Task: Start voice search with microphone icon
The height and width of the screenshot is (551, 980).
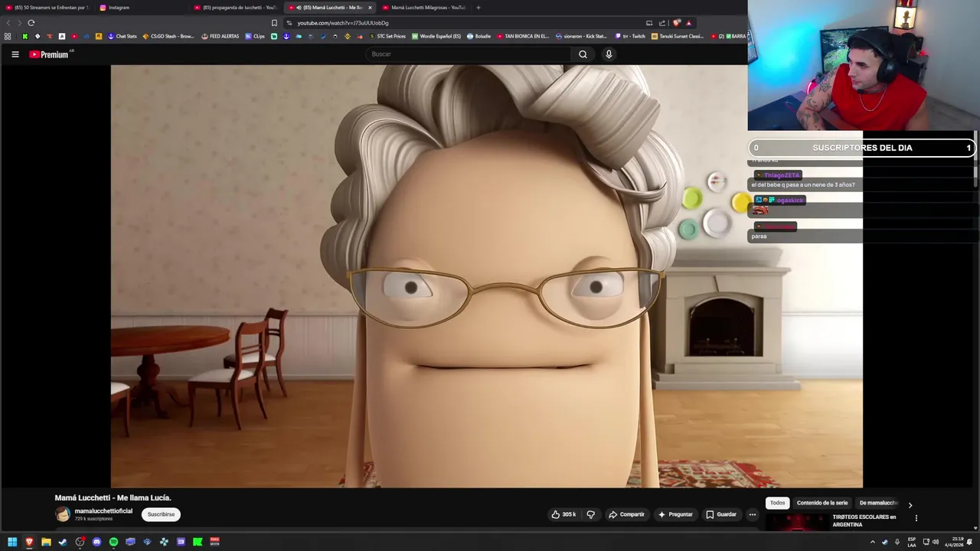Action: (x=609, y=54)
